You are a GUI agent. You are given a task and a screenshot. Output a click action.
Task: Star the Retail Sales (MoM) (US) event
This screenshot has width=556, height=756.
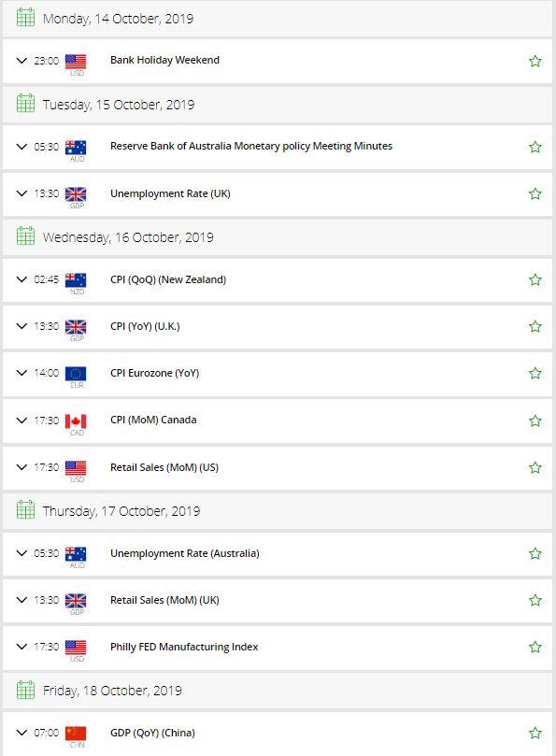pos(535,467)
